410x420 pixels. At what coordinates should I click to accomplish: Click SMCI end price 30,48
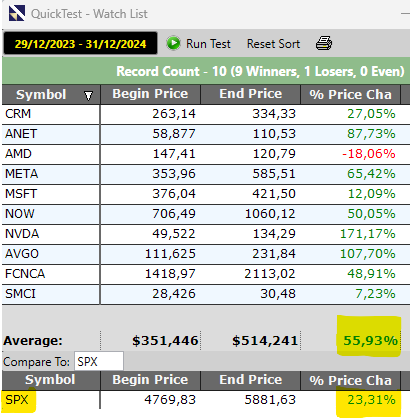point(278,294)
